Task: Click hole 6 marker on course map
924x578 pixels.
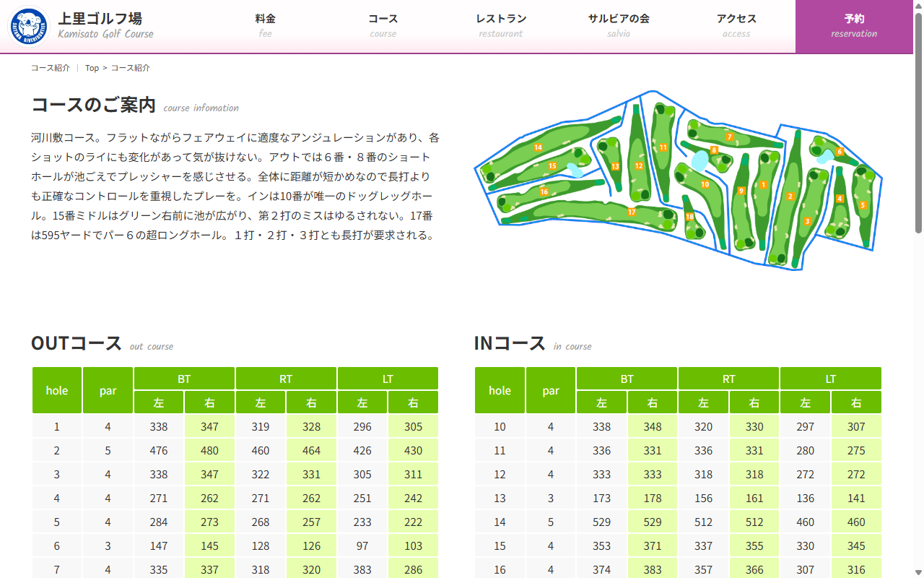Action: tap(840, 152)
